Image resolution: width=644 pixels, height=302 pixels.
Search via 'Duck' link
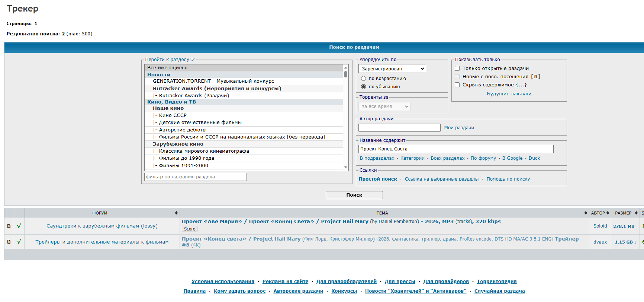[534, 158]
